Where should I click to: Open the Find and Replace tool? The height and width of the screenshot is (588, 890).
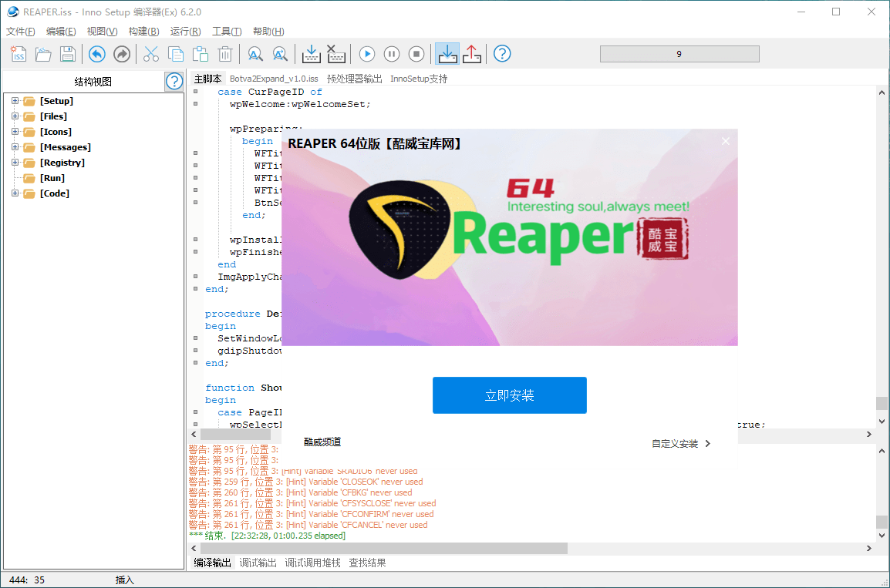click(x=281, y=54)
